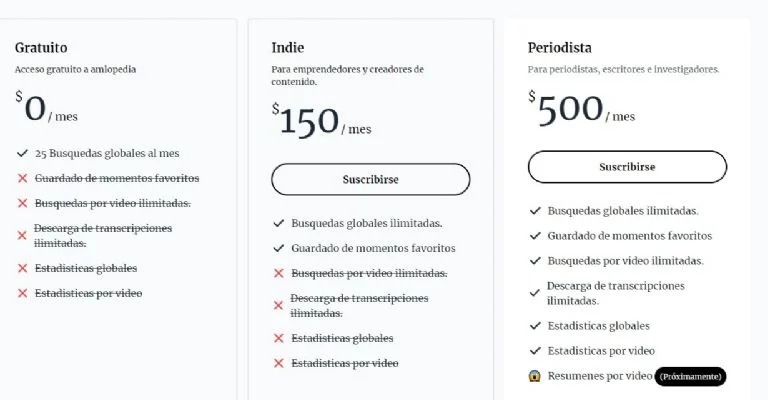Image resolution: width=768 pixels, height=400 pixels.
Task: Click the checkmark beside Guardado de momentos in Indie
Action: pyautogui.click(x=279, y=248)
